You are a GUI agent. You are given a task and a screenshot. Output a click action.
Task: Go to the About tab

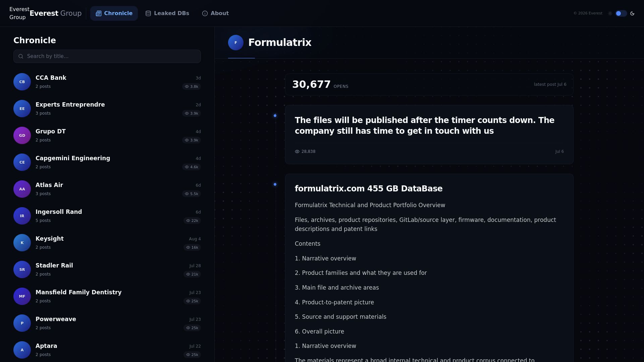[215, 13]
